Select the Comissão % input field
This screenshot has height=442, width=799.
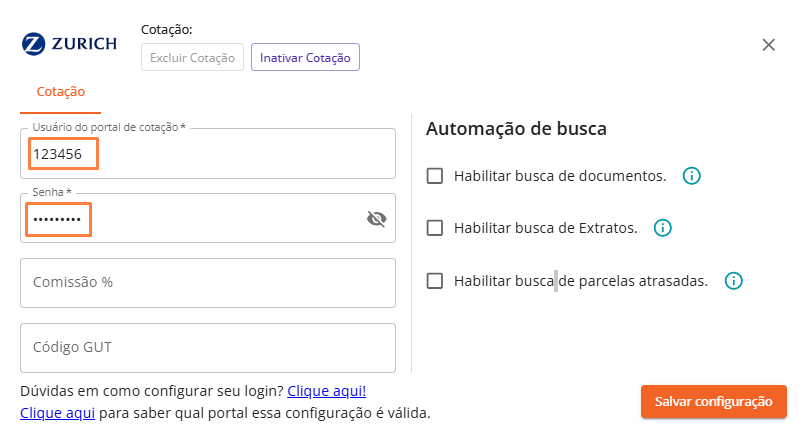coord(207,283)
